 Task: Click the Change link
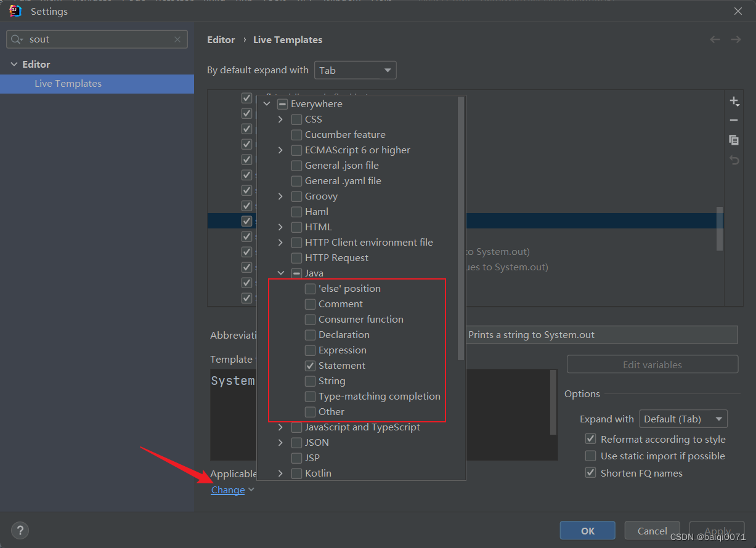(x=228, y=490)
